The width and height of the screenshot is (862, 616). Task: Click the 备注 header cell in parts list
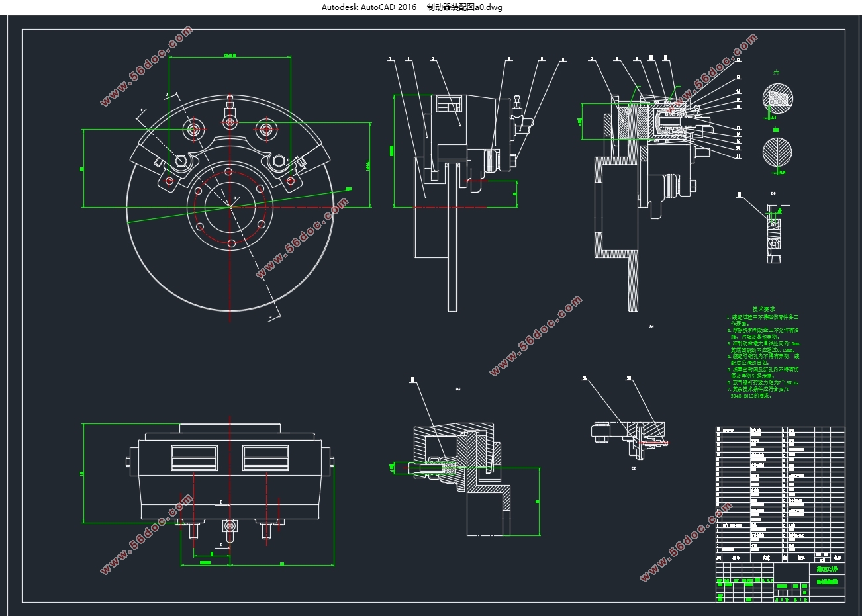(838, 558)
